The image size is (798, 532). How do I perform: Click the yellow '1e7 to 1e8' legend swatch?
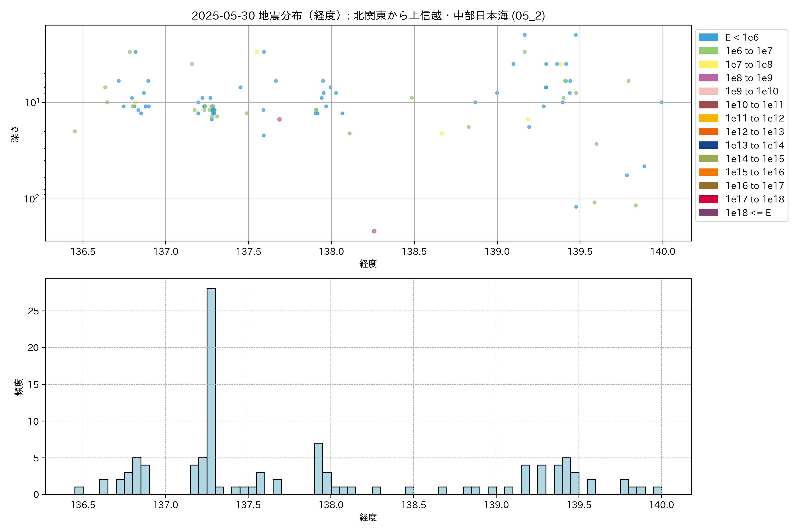[708, 65]
